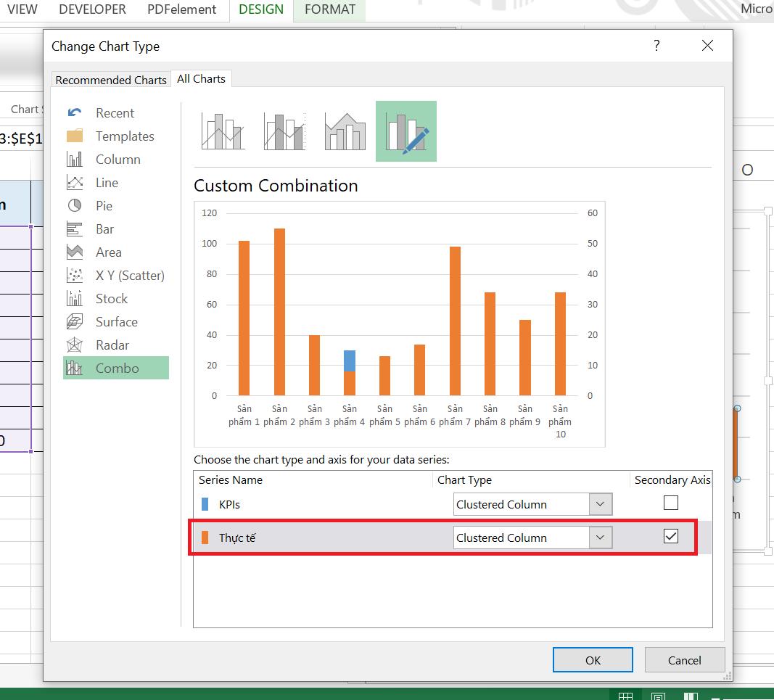
Task: Uncheck Secondary Axis for Thực tế series
Action: pos(670,535)
